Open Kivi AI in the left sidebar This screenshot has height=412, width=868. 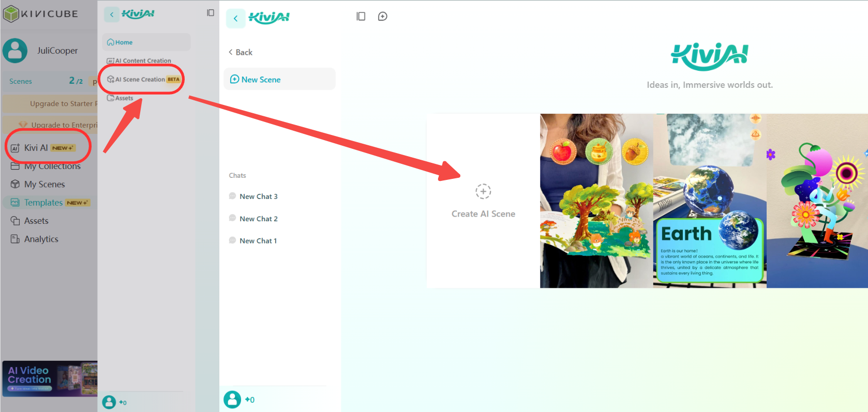pos(43,148)
